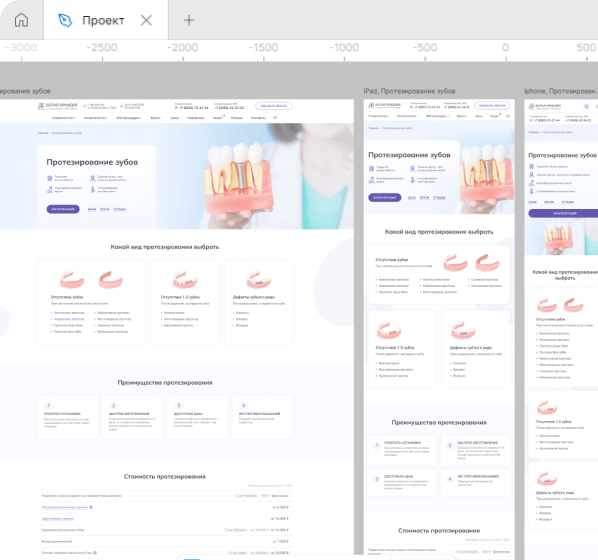Expand SPA-процедуры dropdown in desktop frame navigation
This screenshot has height=560, width=598.
tap(129, 118)
